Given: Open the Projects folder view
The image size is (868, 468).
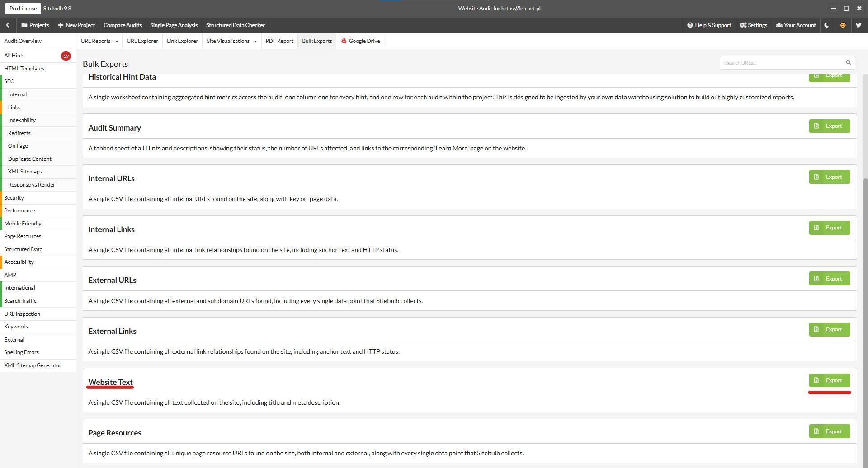Looking at the screenshot, I should click(35, 25).
